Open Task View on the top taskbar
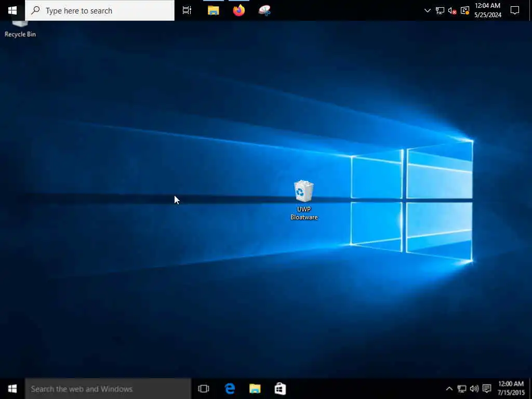This screenshot has width=532, height=399. pos(187,10)
